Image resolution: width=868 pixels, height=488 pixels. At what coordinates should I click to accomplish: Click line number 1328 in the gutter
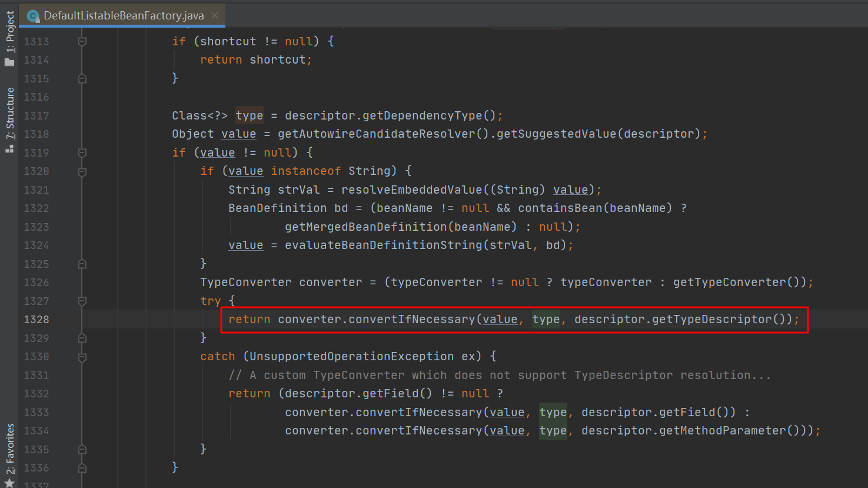36,319
